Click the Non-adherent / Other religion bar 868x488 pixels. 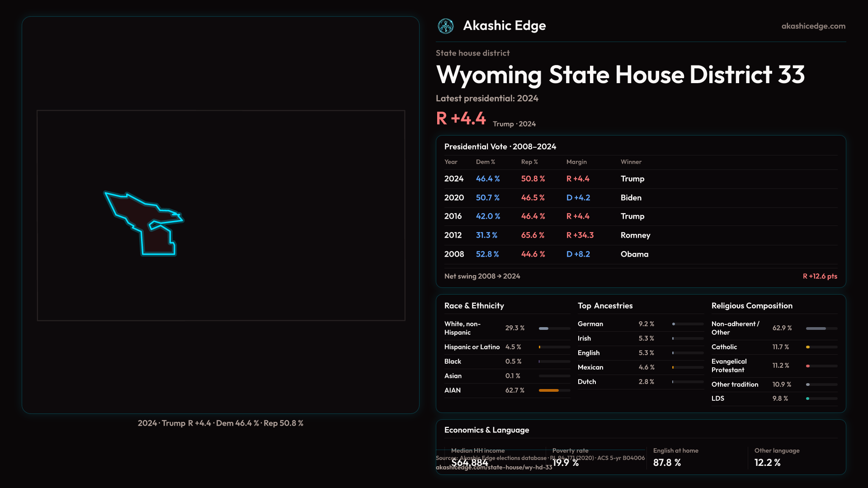(x=816, y=328)
